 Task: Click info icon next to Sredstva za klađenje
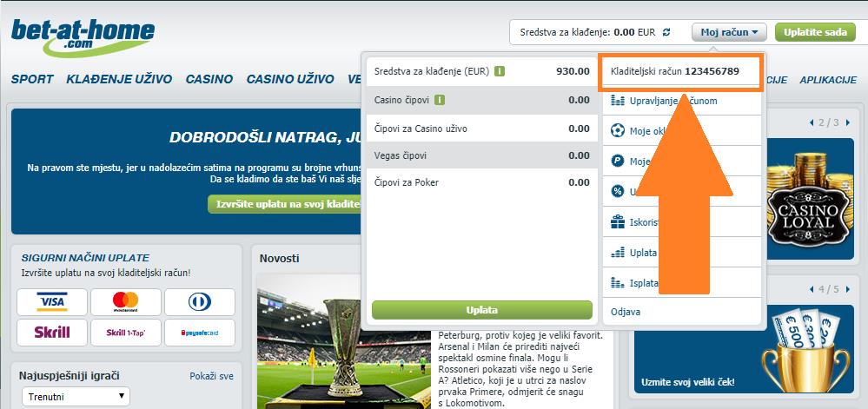pyautogui.click(x=500, y=71)
